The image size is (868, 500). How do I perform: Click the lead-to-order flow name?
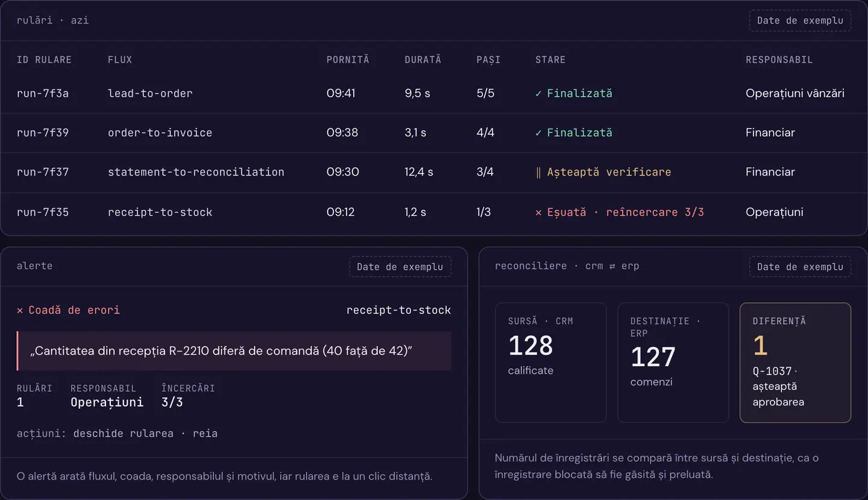click(x=150, y=93)
